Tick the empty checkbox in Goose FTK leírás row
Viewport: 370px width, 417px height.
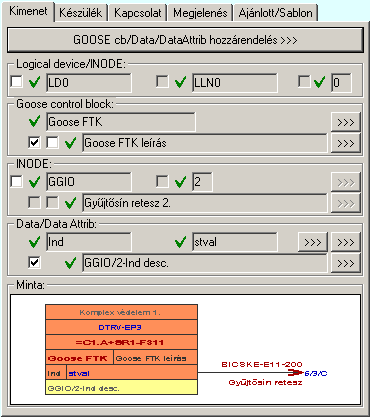[x=52, y=143]
